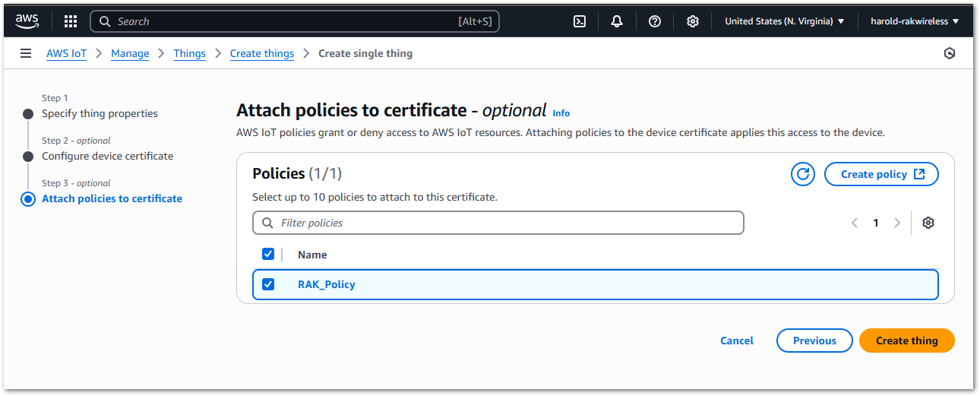Click the hexagon icon beside the breadcrumb

pyautogui.click(x=949, y=53)
